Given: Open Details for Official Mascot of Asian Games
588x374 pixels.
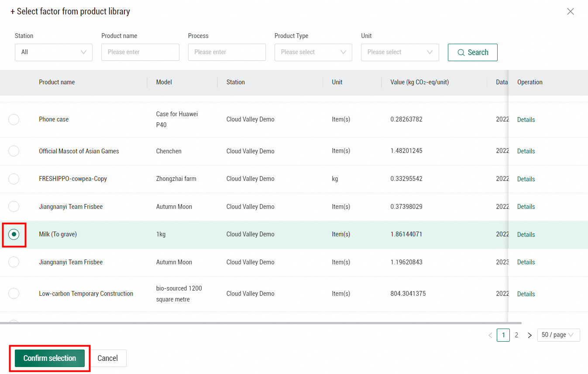Looking at the screenshot, I should pos(526,151).
